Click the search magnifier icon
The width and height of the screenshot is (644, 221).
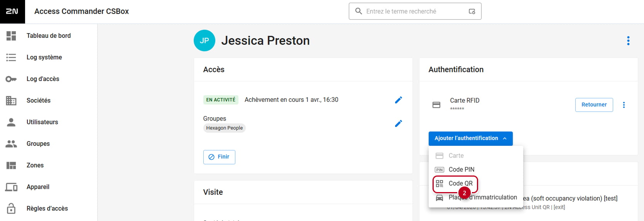click(358, 11)
